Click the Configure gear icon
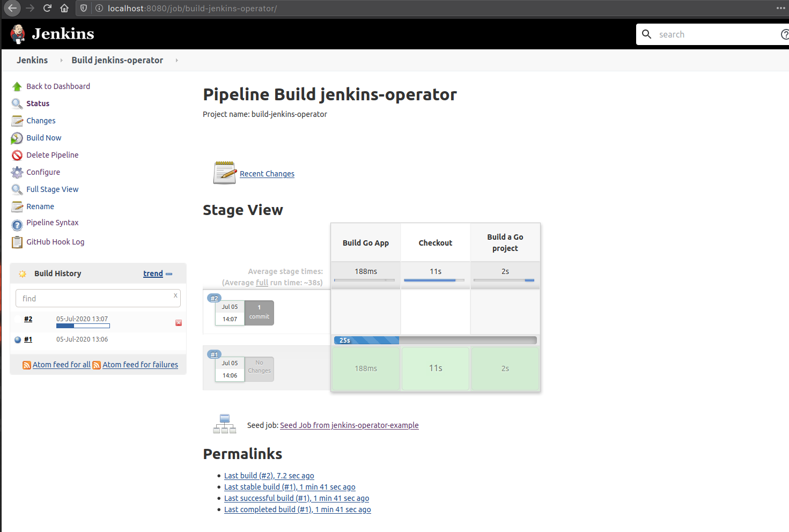This screenshot has height=532, width=789. (17, 172)
